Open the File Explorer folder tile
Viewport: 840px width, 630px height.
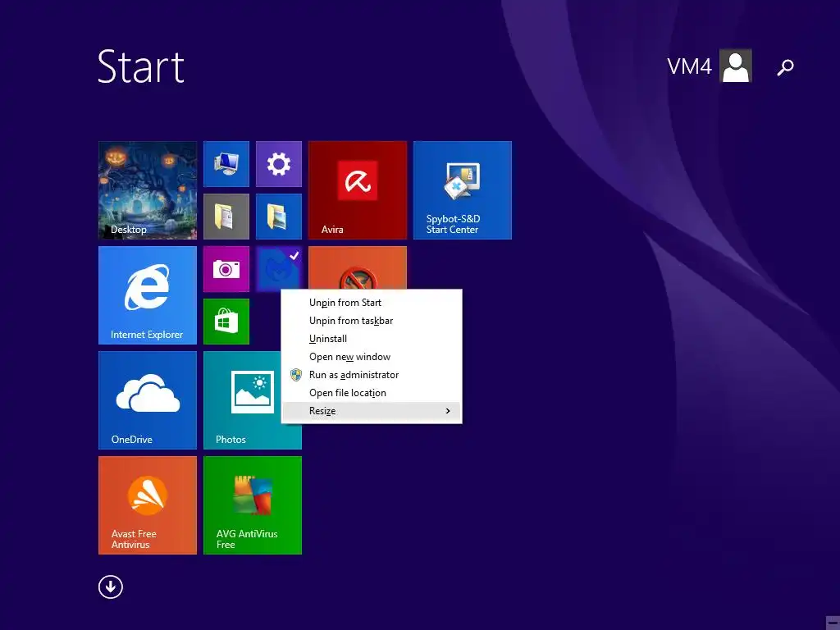coord(279,217)
